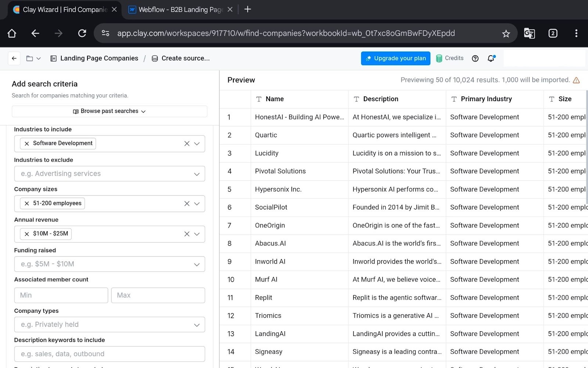Click Pivotal Solutions name cell
This screenshot has height=368, width=588.
pyautogui.click(x=300, y=171)
